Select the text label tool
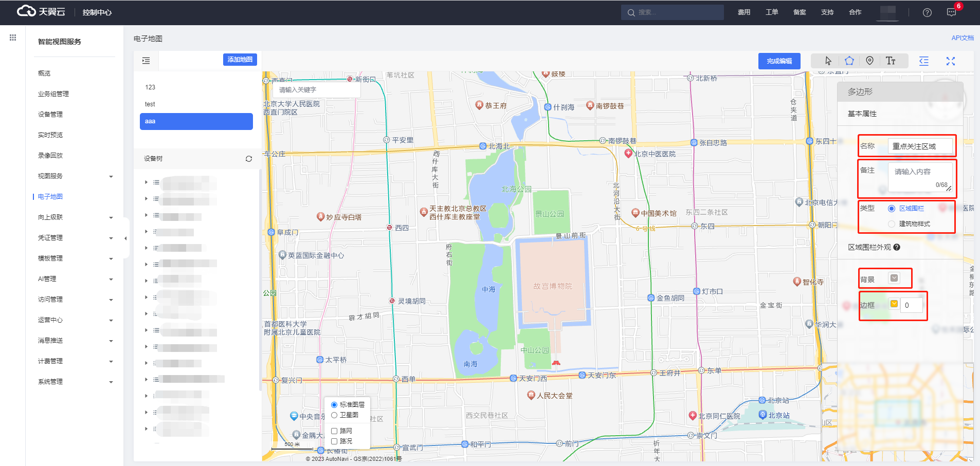This screenshot has height=466, width=980. 891,61
